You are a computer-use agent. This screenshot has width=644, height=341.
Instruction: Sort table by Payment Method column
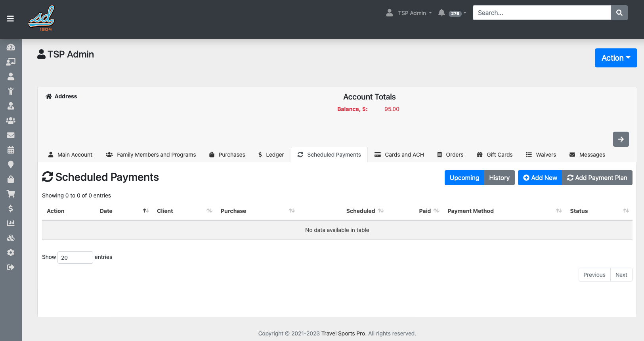coord(504,211)
